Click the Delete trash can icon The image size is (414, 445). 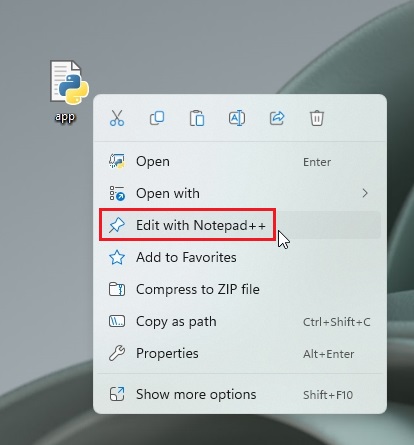coord(317,118)
